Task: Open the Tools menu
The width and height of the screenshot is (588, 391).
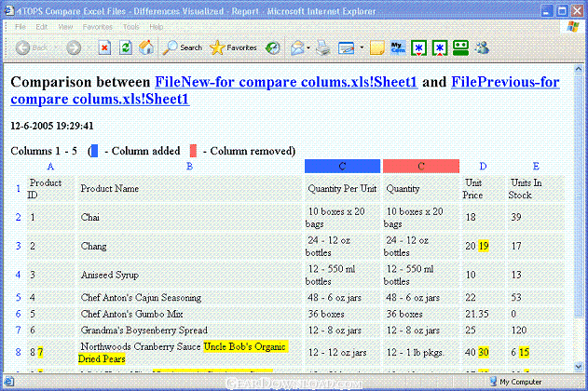Action: 130,27
